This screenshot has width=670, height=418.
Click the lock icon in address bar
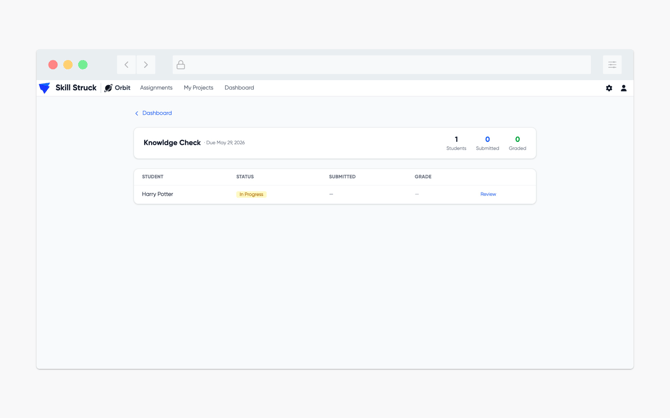pyautogui.click(x=181, y=65)
